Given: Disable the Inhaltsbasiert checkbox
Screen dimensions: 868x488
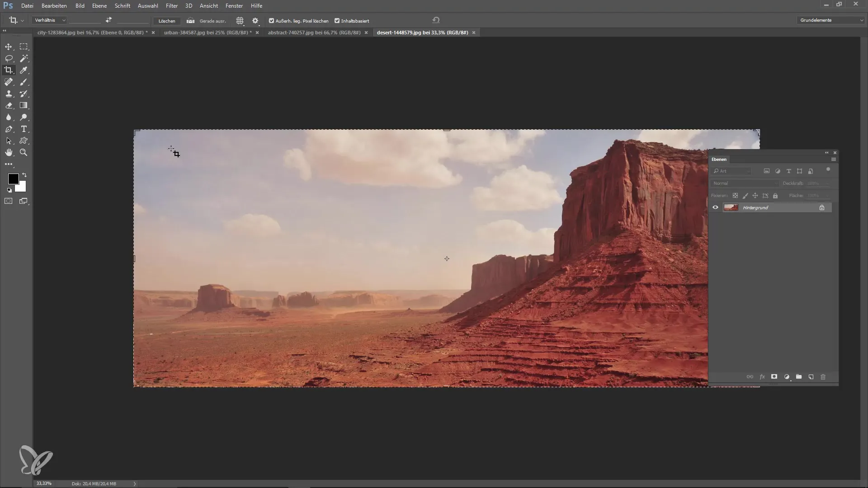Looking at the screenshot, I should tap(337, 21).
